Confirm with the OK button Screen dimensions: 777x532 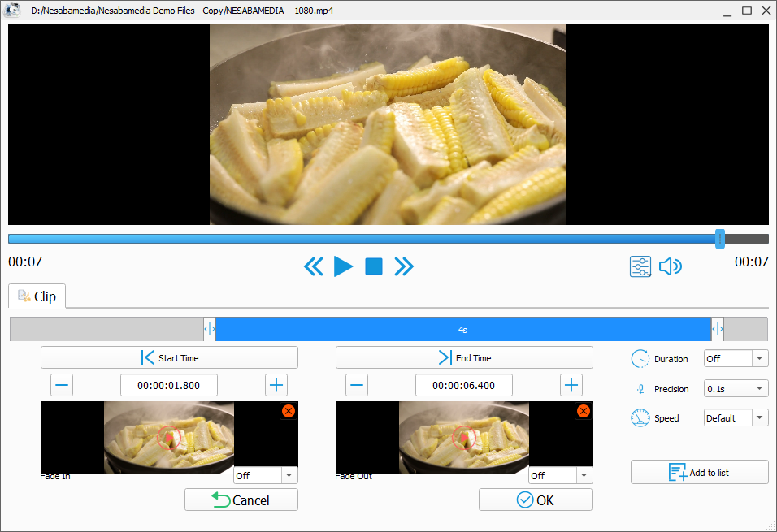536,500
